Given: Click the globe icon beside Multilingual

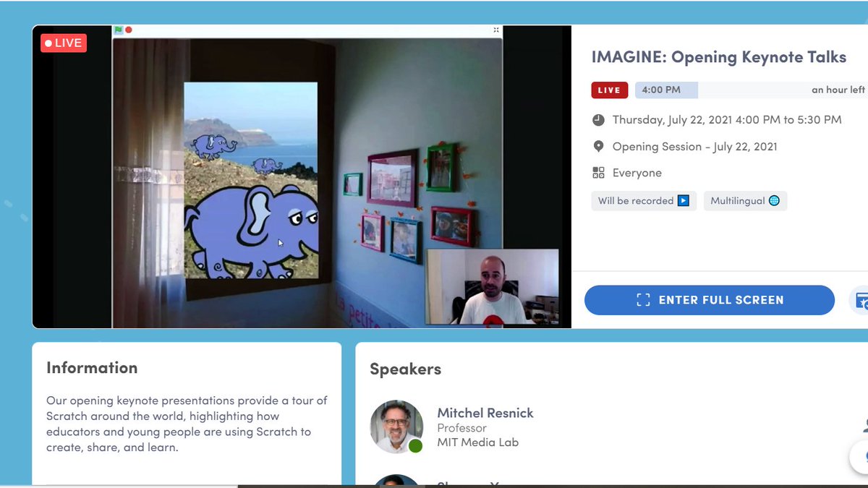Looking at the screenshot, I should coord(774,201).
